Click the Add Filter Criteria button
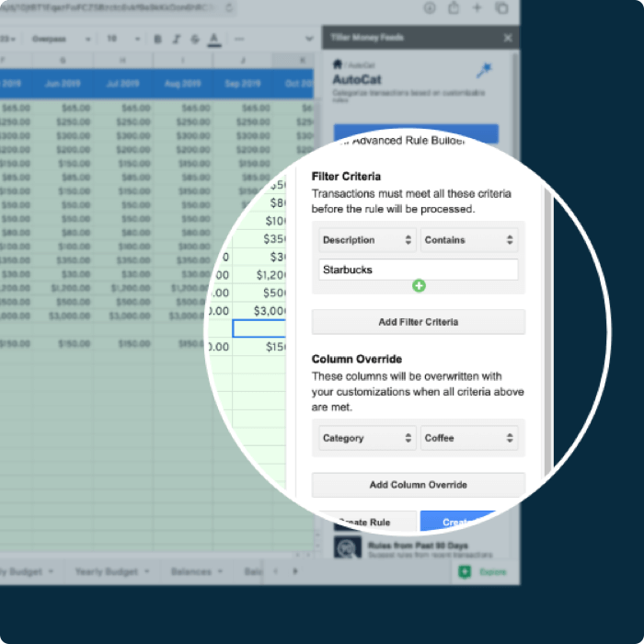 click(x=419, y=322)
